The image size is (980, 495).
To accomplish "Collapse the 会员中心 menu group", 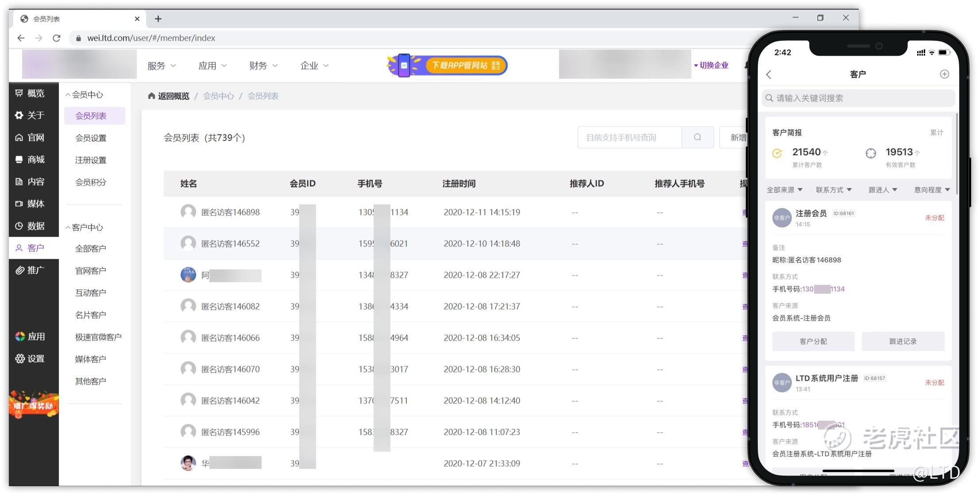I will point(84,95).
